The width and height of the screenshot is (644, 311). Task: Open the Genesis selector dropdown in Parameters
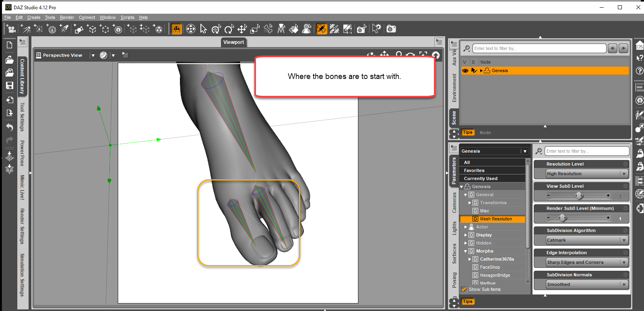(x=494, y=151)
